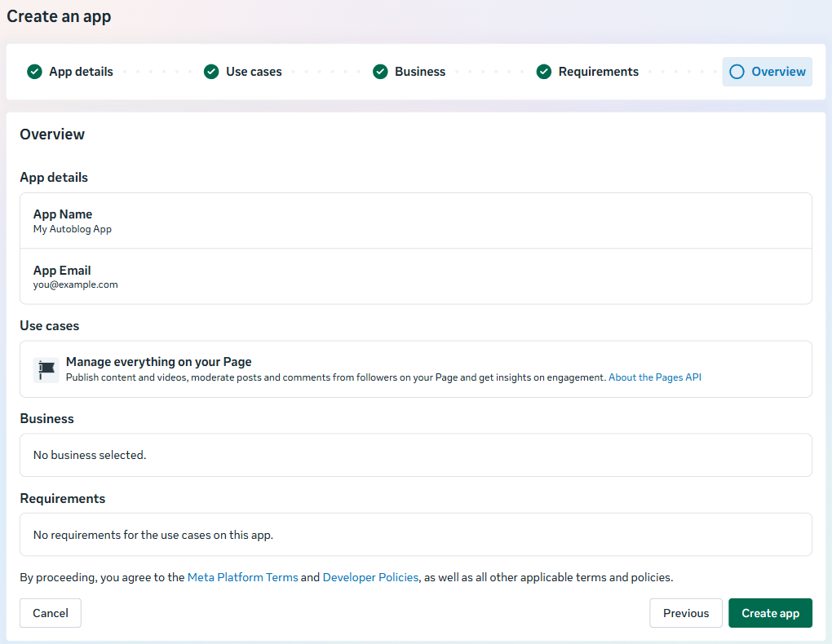
Task: Click the 'App Name' field label
Action: pos(63,214)
